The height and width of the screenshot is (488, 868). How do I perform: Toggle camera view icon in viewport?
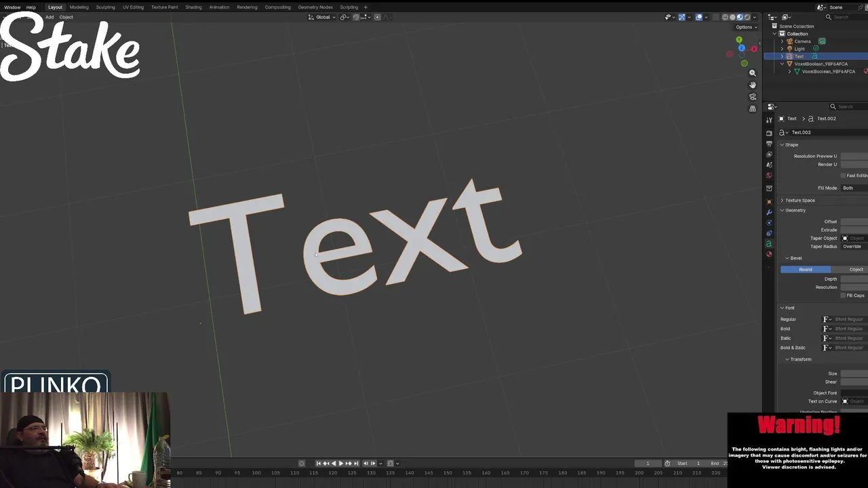pos(752,97)
